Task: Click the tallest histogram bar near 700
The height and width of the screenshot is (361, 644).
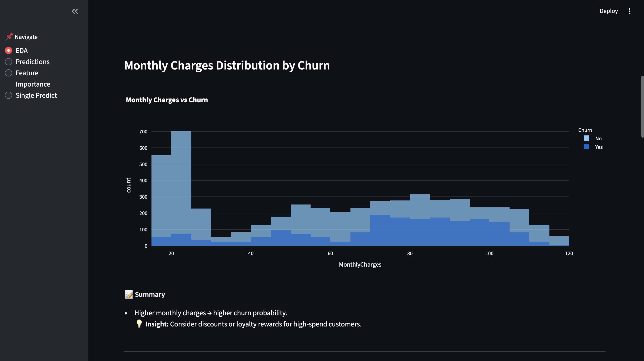Action: pyautogui.click(x=181, y=188)
